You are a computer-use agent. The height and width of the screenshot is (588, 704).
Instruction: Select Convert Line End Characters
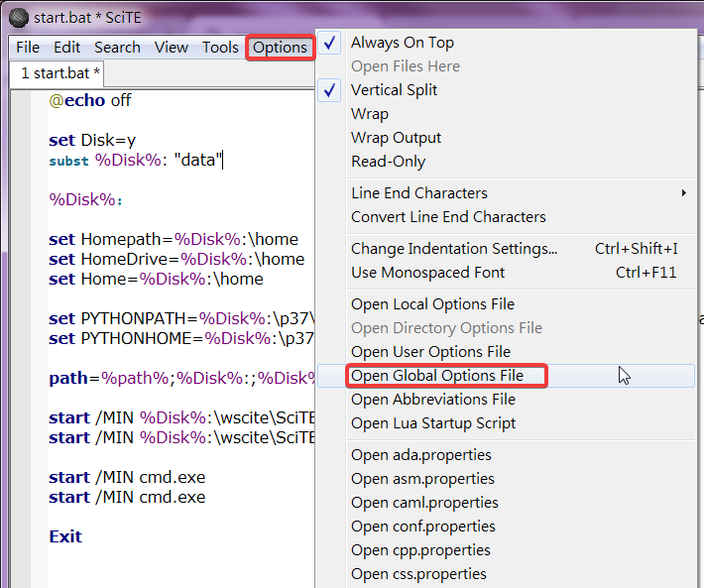(448, 217)
